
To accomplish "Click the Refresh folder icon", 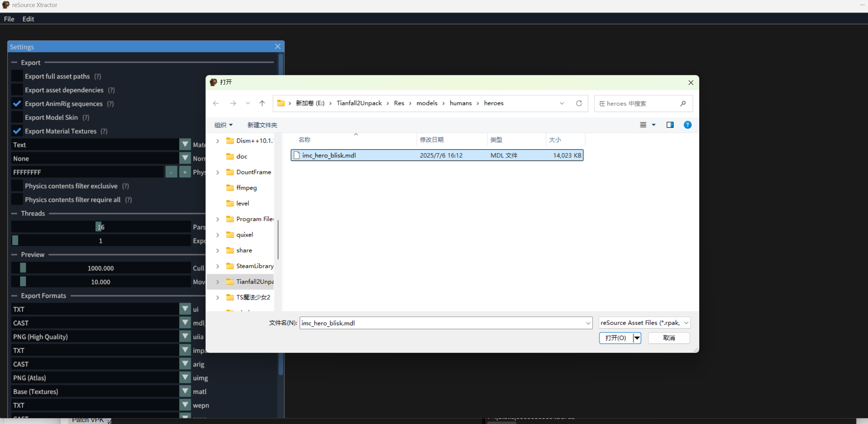I will coord(579,103).
